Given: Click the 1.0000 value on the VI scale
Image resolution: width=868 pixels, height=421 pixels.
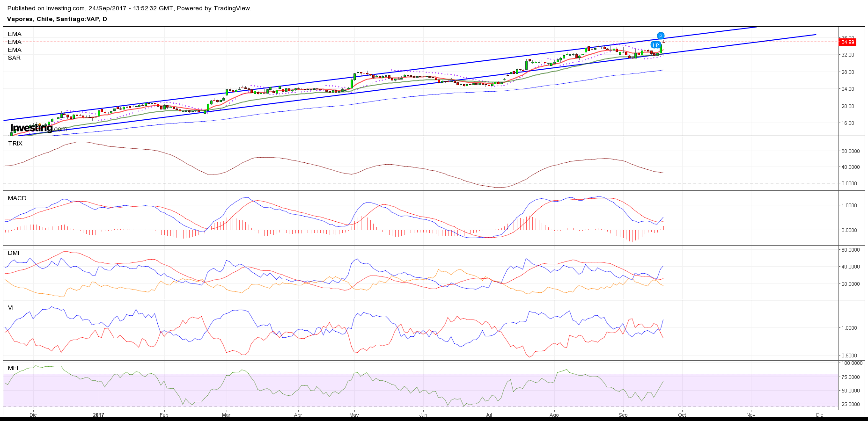Looking at the screenshot, I should pyautogui.click(x=849, y=328).
